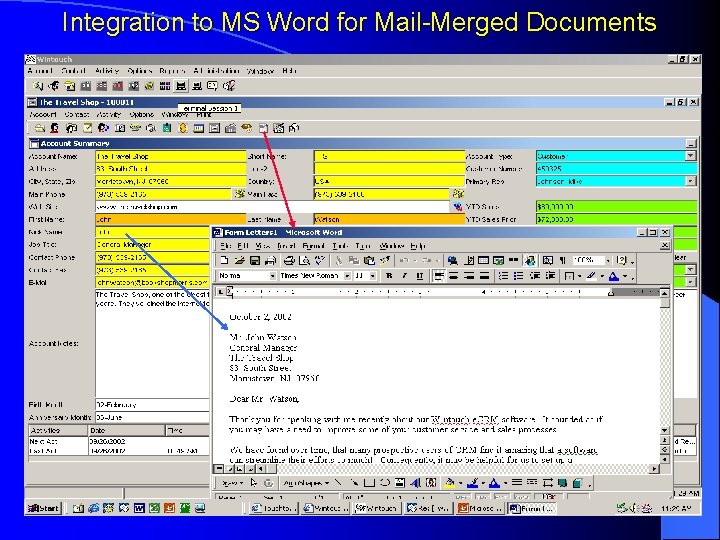Toggle Underline formatting in Word
Screen dimensions: 720x540
pos(419,276)
